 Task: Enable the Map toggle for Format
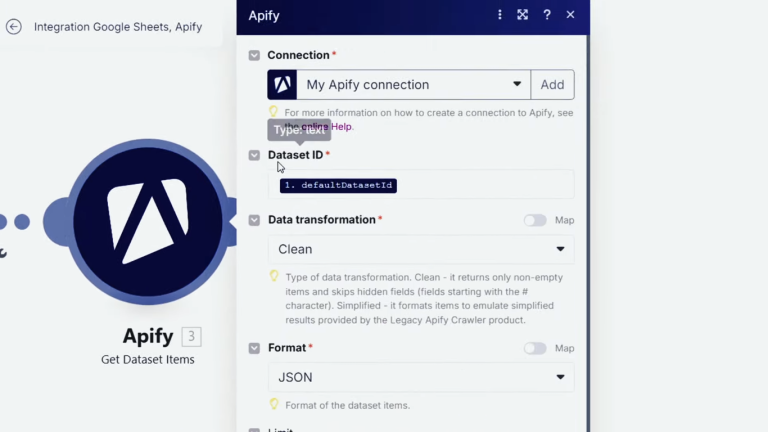pos(535,348)
